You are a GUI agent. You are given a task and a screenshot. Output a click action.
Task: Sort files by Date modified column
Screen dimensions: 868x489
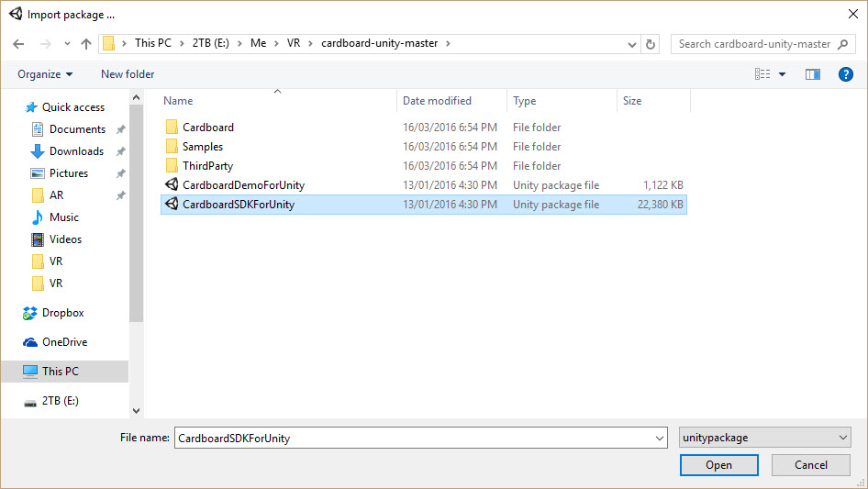(437, 101)
